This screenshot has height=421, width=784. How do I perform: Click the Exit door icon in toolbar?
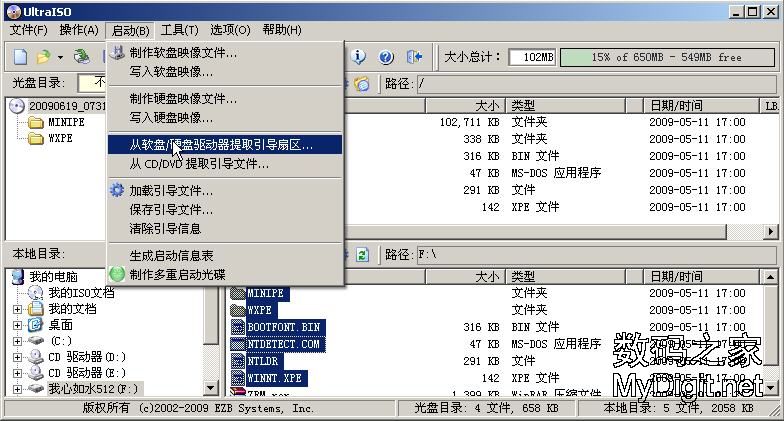(414, 57)
